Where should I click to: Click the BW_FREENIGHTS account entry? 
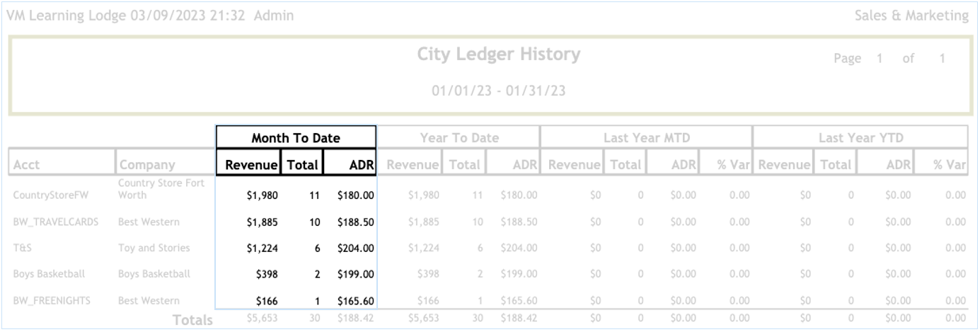(52, 300)
